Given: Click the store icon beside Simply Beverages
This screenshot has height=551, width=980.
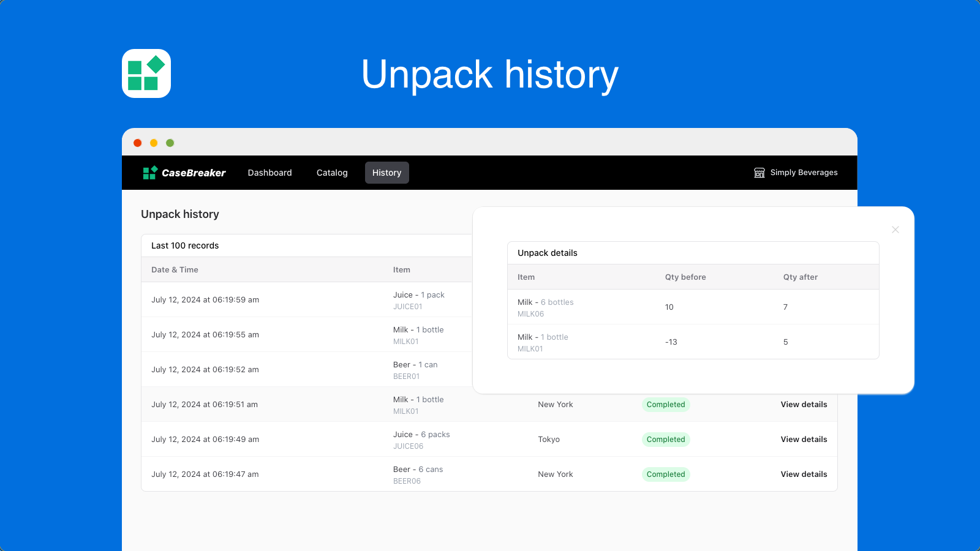Looking at the screenshot, I should click(x=759, y=173).
